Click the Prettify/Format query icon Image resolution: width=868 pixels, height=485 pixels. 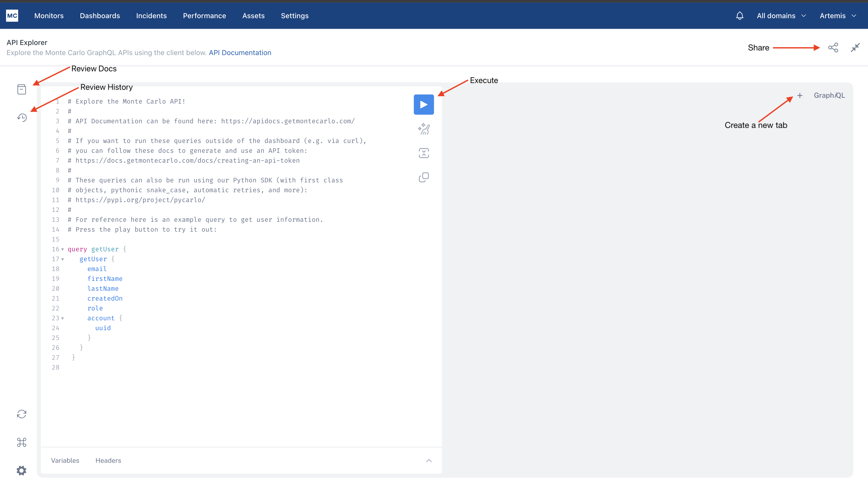[424, 129]
